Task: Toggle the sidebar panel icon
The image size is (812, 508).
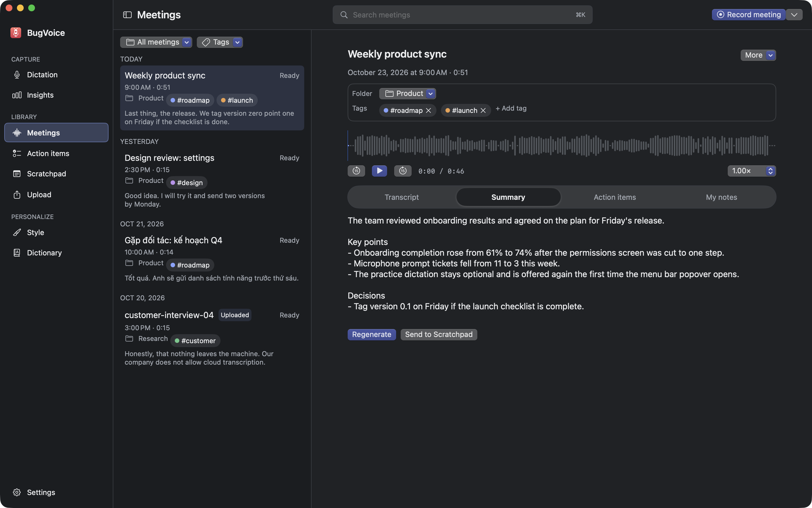Action: (127, 15)
